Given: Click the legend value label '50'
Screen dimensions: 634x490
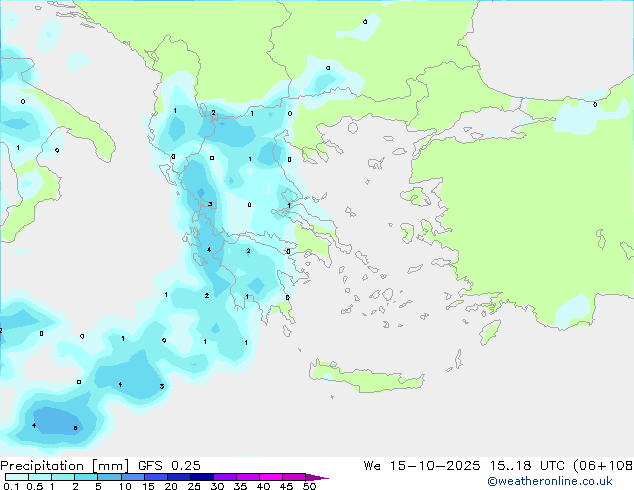Looking at the screenshot, I should (309, 486).
